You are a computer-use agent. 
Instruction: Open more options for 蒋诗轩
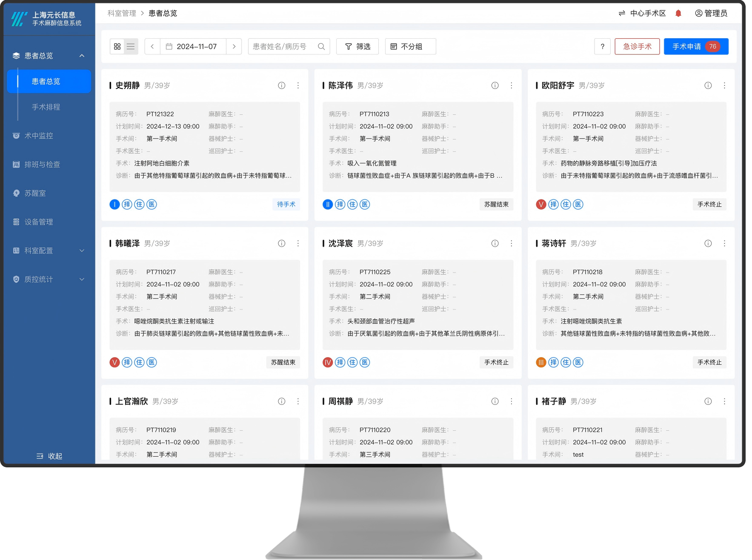coord(724,243)
